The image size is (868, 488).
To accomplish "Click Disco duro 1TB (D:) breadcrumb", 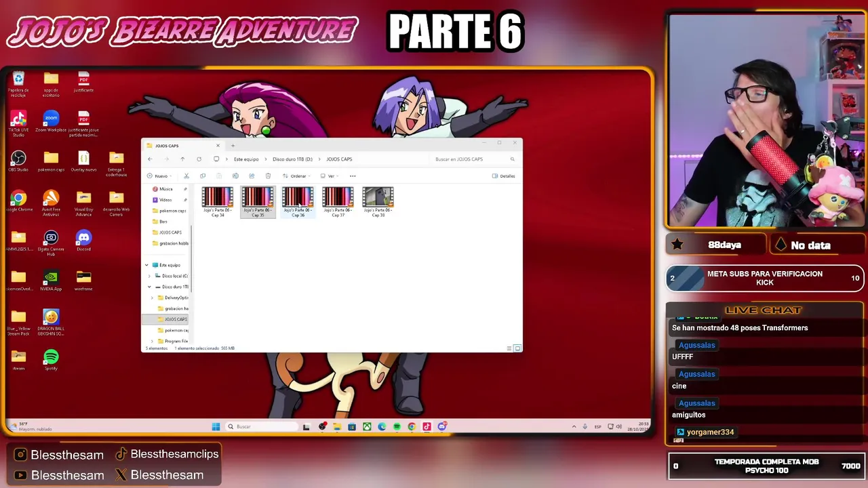I will tap(292, 159).
